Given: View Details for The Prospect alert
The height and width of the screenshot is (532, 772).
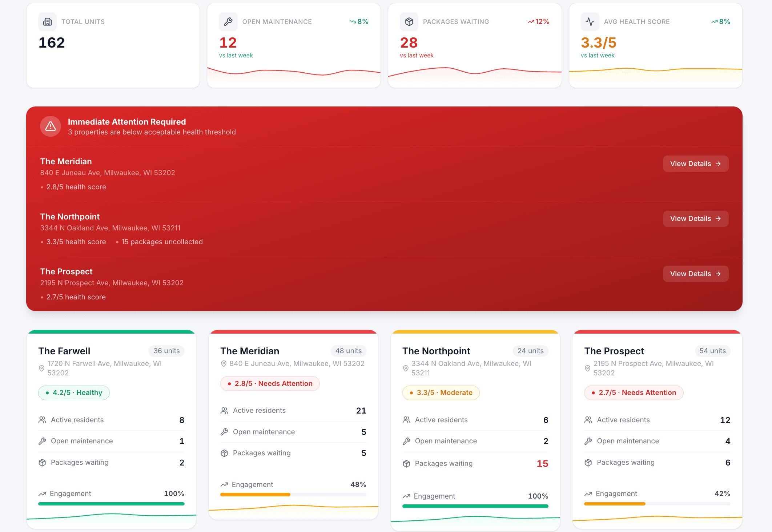Looking at the screenshot, I should coord(696,274).
